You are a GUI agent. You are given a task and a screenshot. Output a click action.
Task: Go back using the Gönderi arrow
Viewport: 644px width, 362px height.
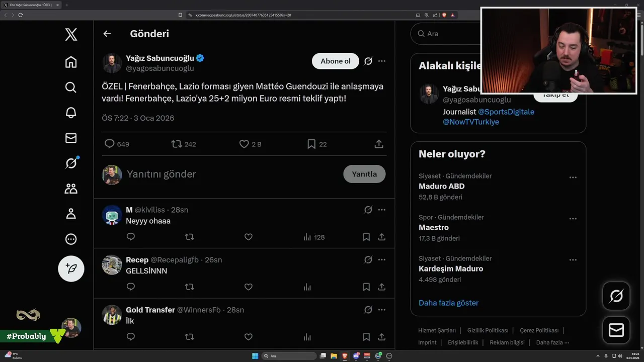pos(107,34)
